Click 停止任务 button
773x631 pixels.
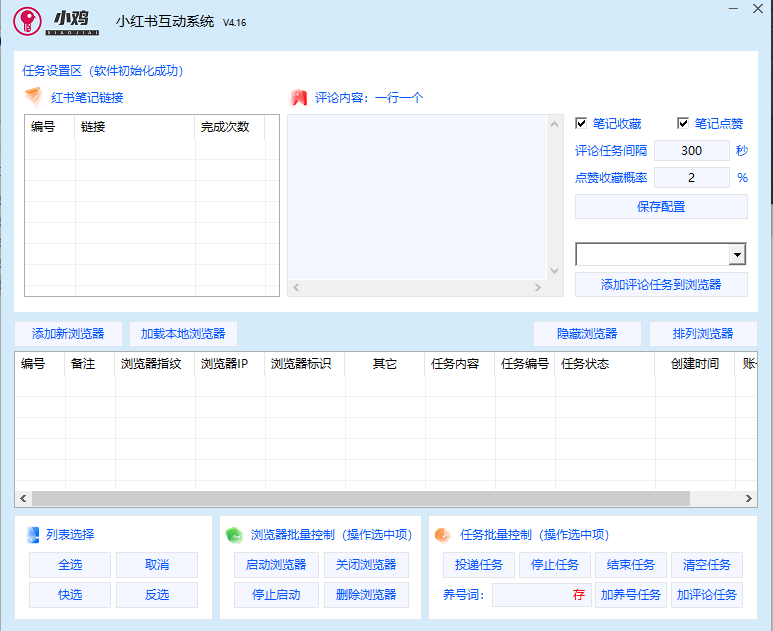[555, 565]
